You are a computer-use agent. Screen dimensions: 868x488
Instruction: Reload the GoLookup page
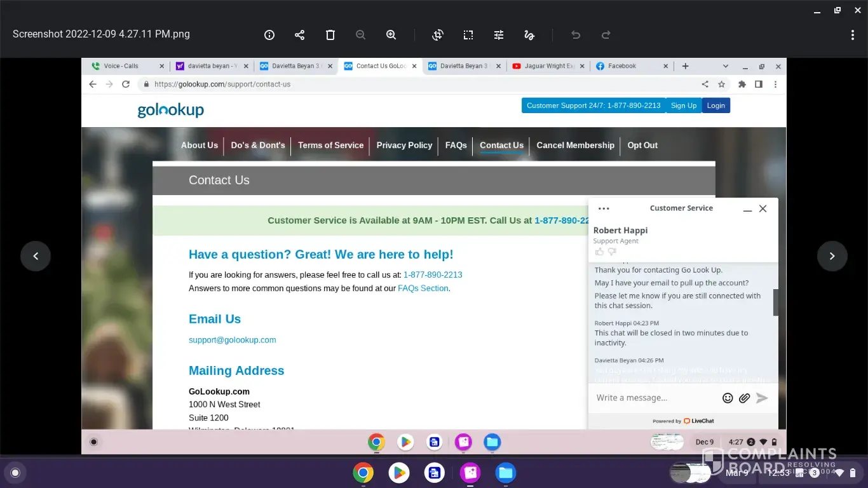tap(126, 84)
